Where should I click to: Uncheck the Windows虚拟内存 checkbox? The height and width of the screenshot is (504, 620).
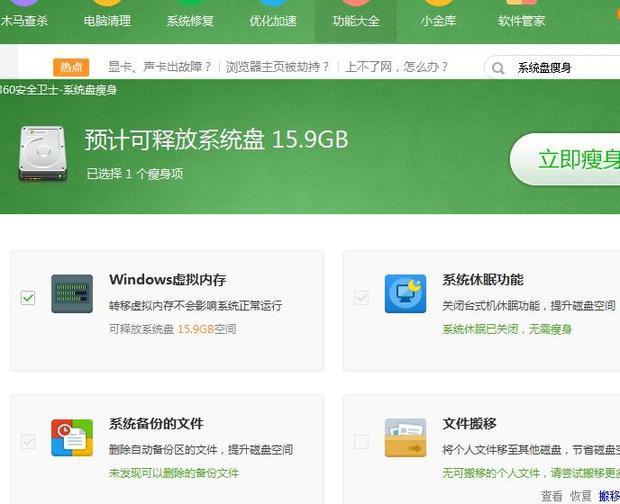pyautogui.click(x=28, y=298)
